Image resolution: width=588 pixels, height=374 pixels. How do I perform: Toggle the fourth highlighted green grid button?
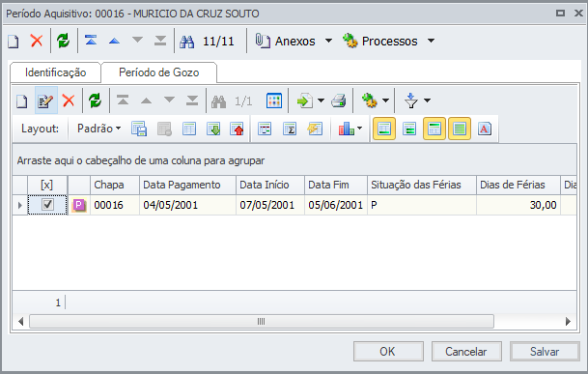460,129
